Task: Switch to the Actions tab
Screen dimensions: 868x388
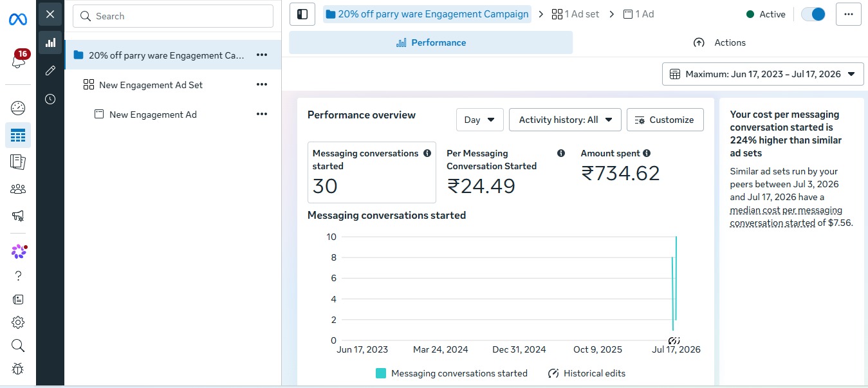Action: click(719, 42)
